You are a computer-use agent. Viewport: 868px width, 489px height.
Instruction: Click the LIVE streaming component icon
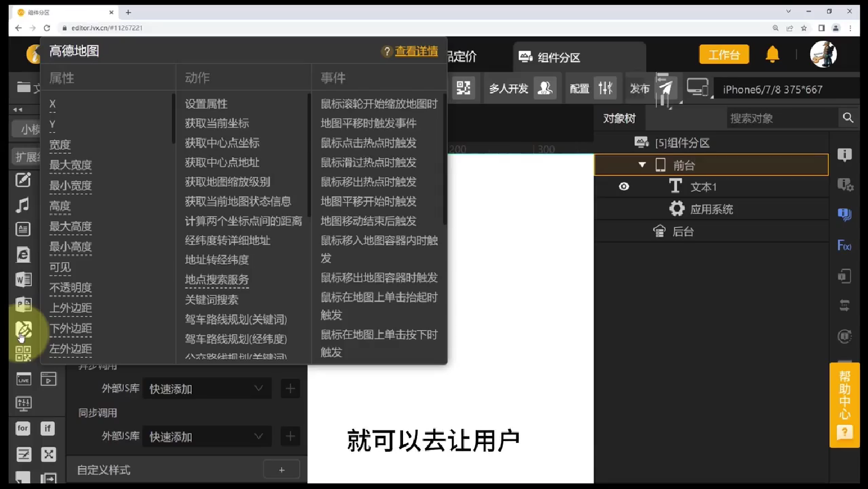click(24, 379)
